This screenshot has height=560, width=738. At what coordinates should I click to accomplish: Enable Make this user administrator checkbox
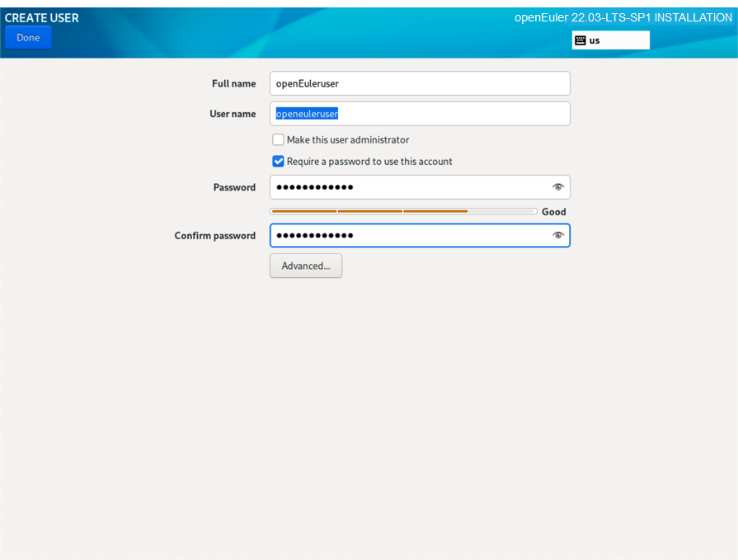click(x=279, y=140)
